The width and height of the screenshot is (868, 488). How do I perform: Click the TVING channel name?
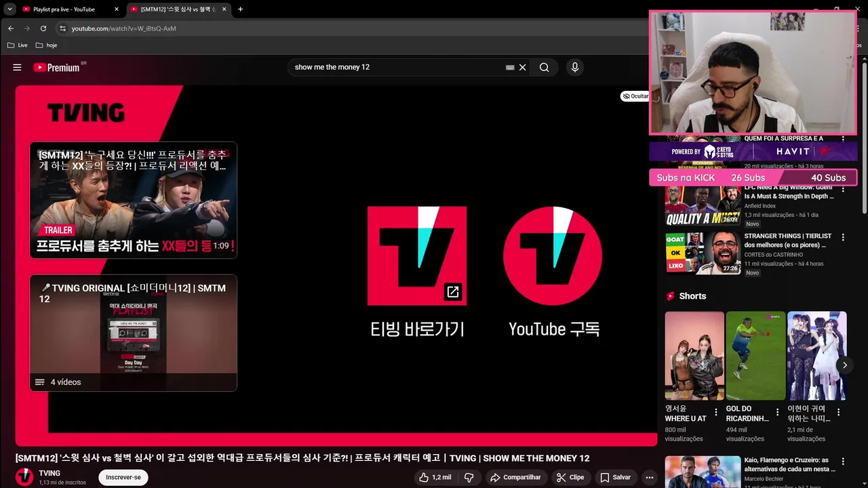[x=50, y=473]
